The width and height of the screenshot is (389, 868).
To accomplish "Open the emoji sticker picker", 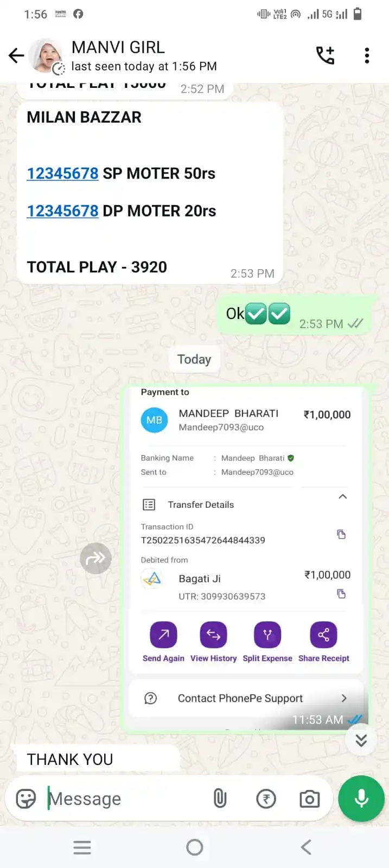I will coord(25,799).
